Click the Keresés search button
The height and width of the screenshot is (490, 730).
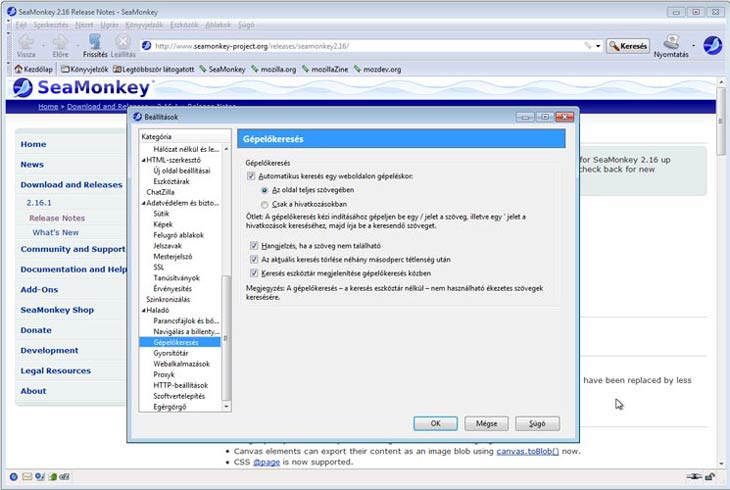(x=628, y=46)
